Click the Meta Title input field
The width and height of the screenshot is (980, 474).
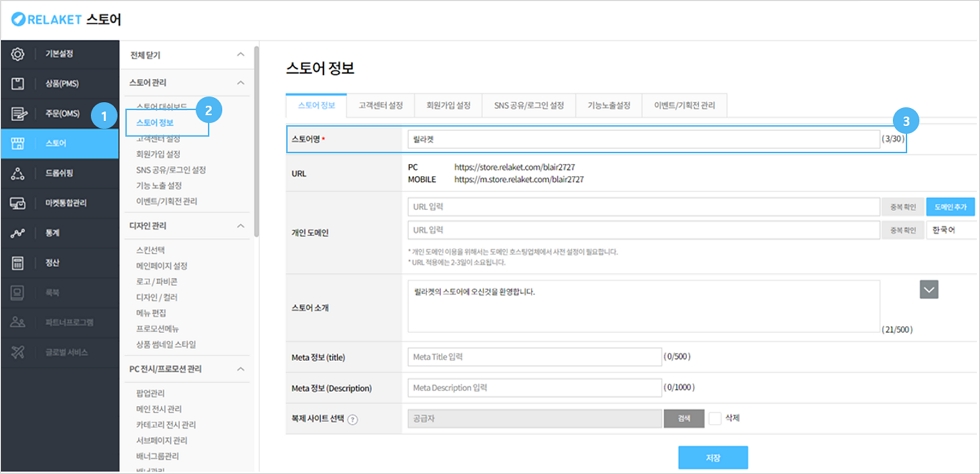[533, 356]
